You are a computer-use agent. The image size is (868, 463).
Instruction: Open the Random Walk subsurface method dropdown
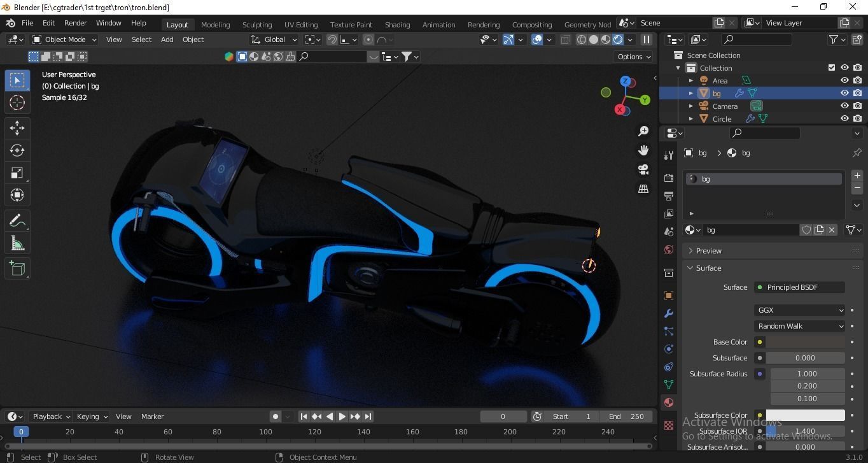click(799, 326)
